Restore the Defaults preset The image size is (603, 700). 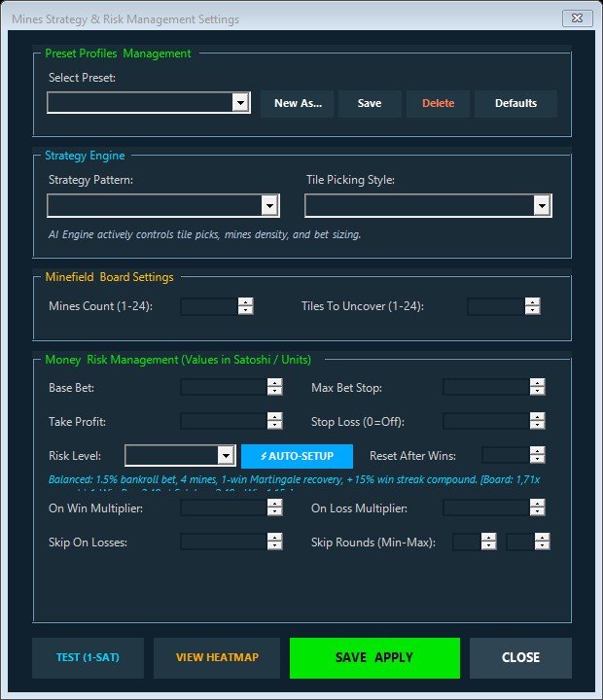click(x=515, y=104)
